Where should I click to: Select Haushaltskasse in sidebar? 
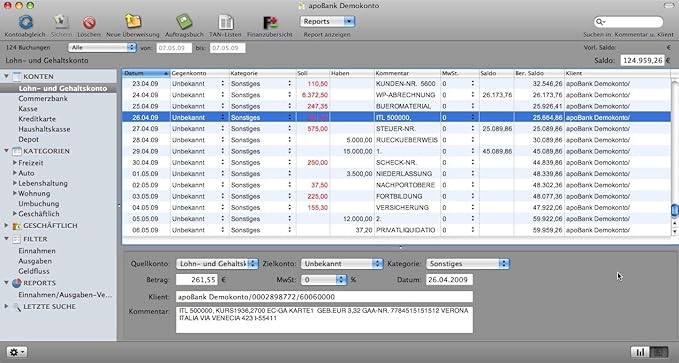44,129
